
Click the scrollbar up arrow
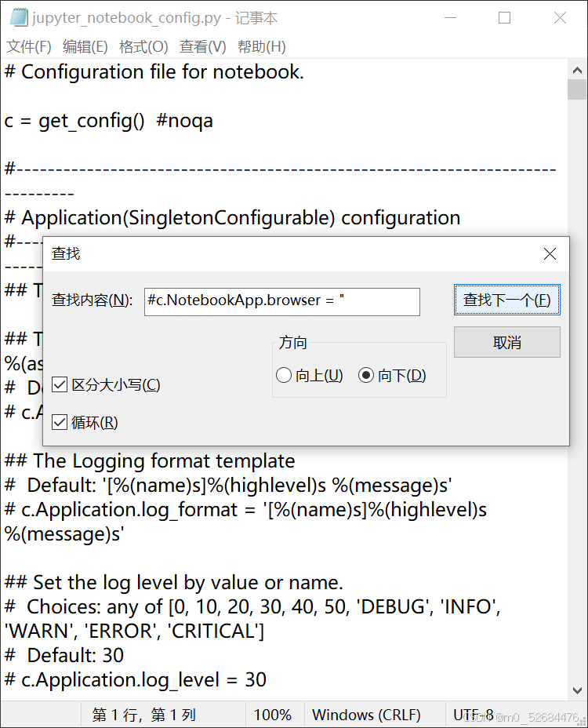(576, 70)
